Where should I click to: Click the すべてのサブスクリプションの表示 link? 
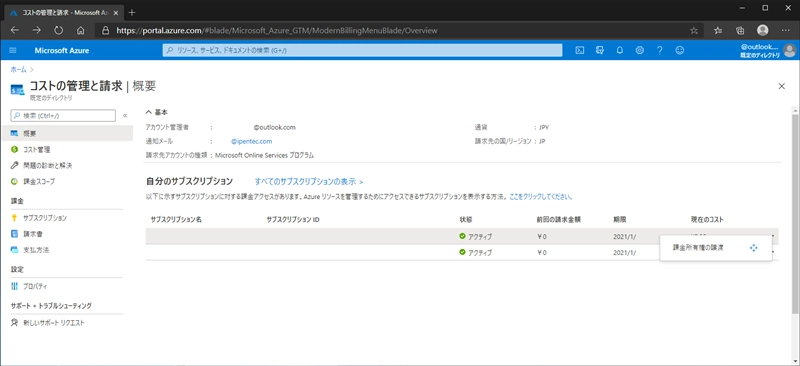click(309, 181)
